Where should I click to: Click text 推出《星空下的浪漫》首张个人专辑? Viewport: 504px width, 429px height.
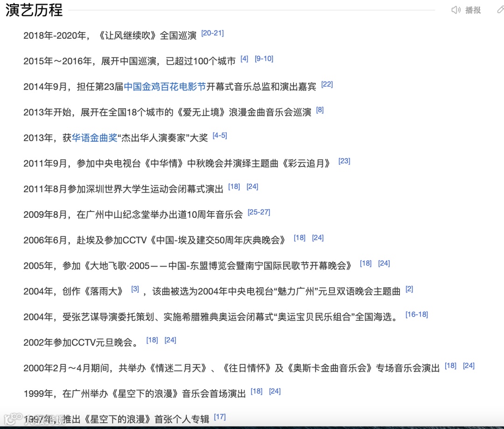pyautogui.click(x=136, y=419)
